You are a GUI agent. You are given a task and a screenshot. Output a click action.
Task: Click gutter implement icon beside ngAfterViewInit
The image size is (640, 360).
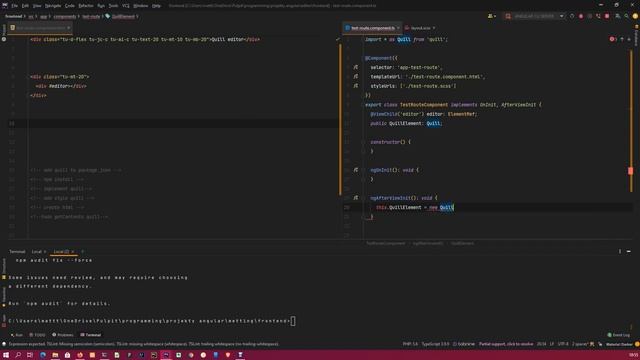356,198
